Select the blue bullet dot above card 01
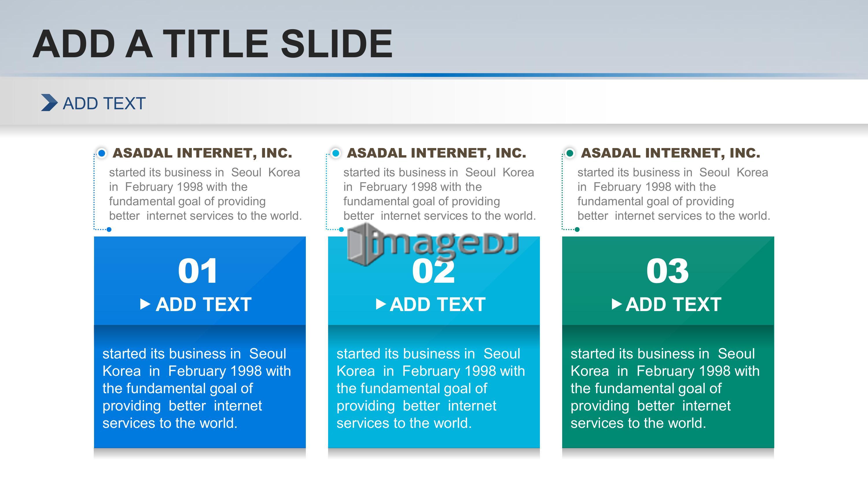The image size is (868, 488). [102, 153]
